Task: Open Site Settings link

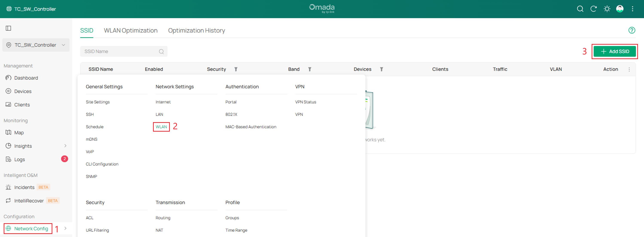Action: coord(98,102)
